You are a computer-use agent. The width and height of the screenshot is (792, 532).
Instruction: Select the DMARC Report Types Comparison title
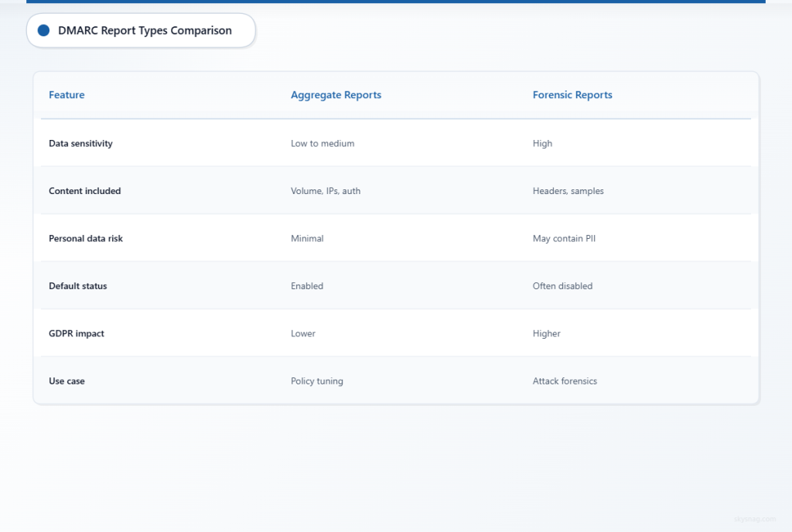click(x=145, y=30)
